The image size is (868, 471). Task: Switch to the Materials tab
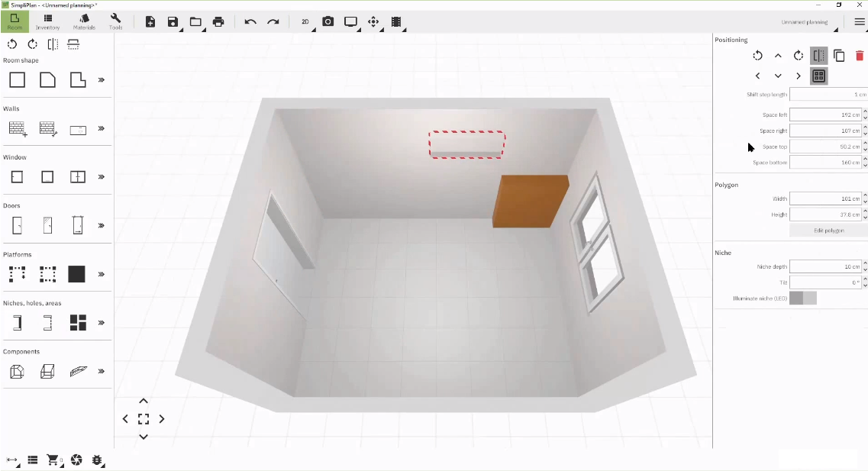(84, 22)
